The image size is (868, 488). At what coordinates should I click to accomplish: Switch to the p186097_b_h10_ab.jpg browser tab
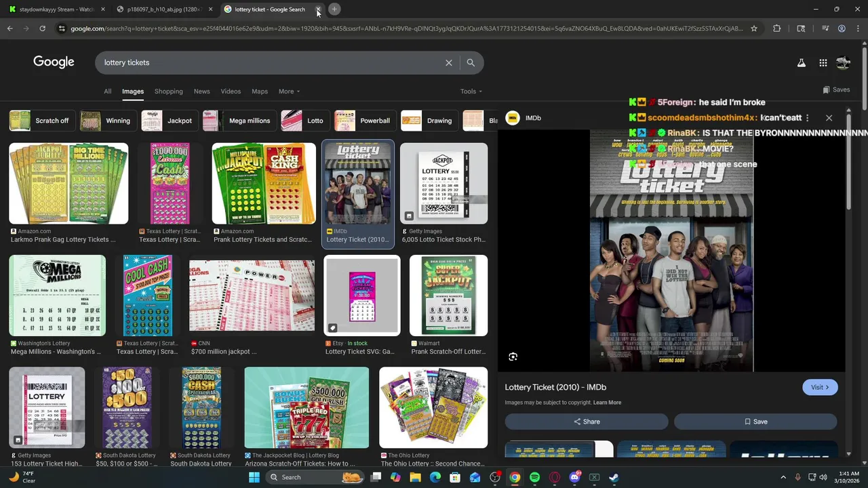click(165, 9)
